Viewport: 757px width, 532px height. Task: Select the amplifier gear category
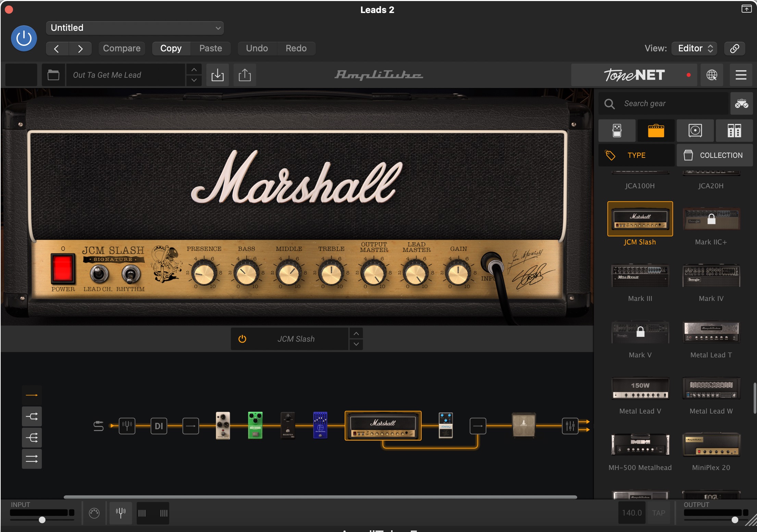click(656, 131)
